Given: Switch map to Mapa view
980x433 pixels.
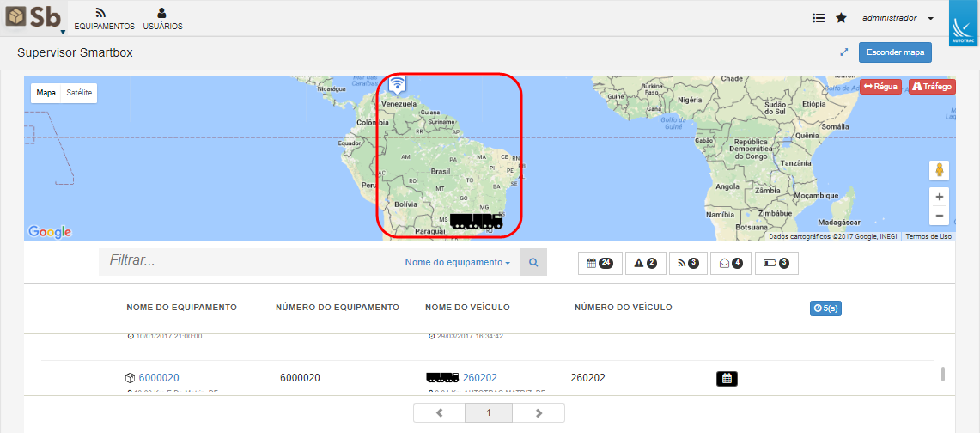Looking at the screenshot, I should point(46,93).
